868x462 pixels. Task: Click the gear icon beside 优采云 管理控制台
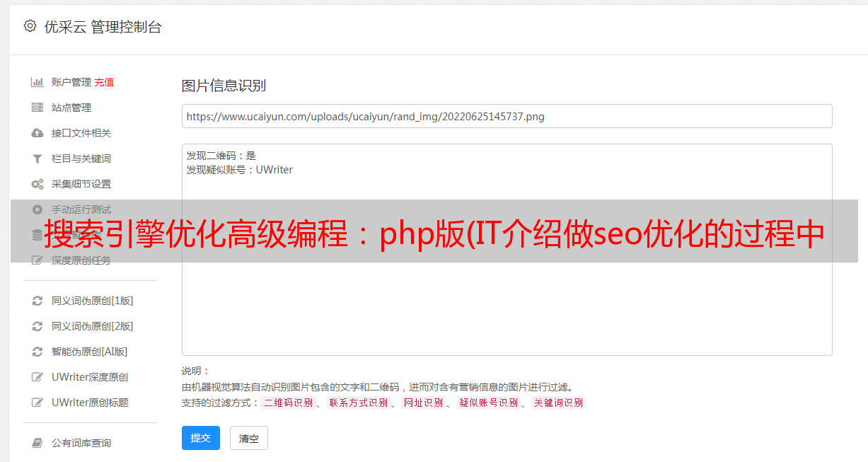[30, 26]
